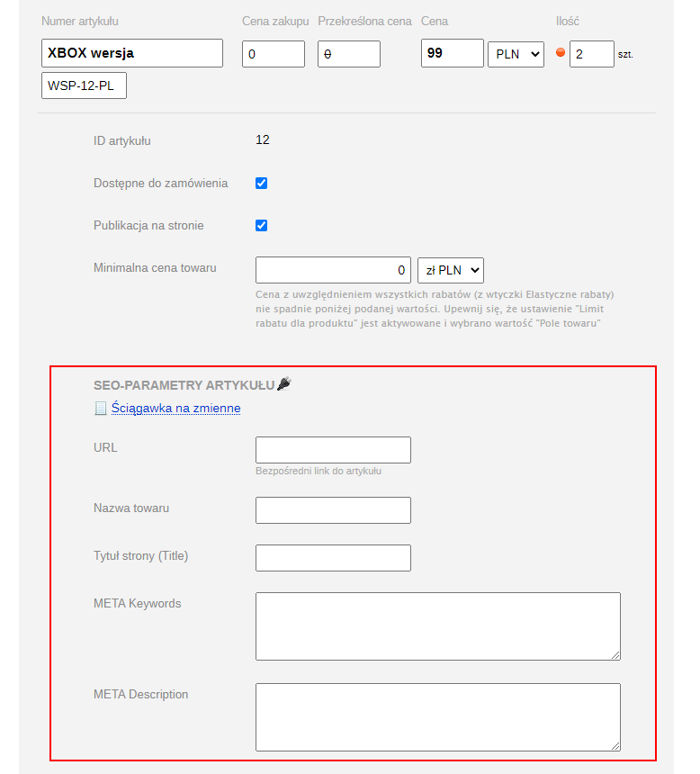Uncheck Dostępne do zamówienia checkbox
Viewport: 700px width, 774px height.
pyautogui.click(x=262, y=184)
